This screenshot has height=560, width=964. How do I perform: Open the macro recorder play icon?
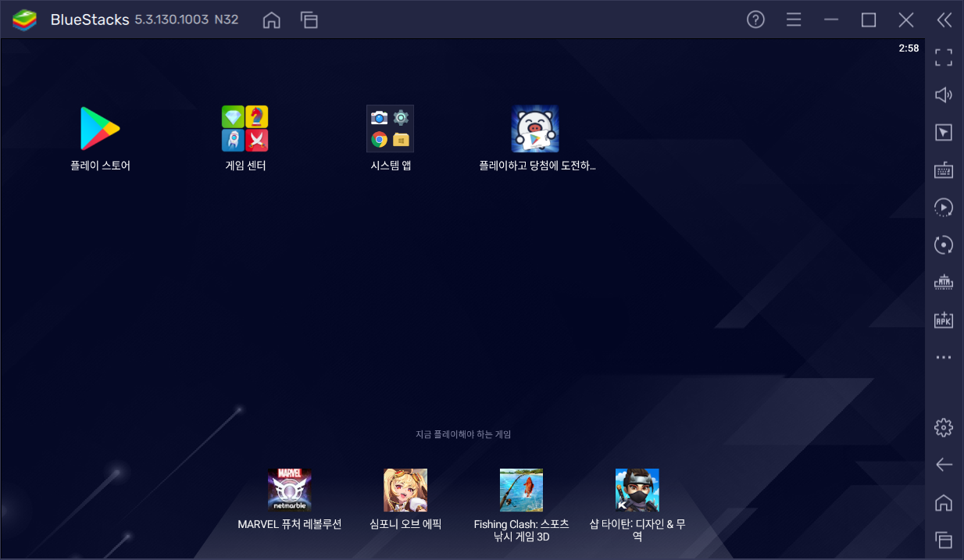click(x=944, y=207)
